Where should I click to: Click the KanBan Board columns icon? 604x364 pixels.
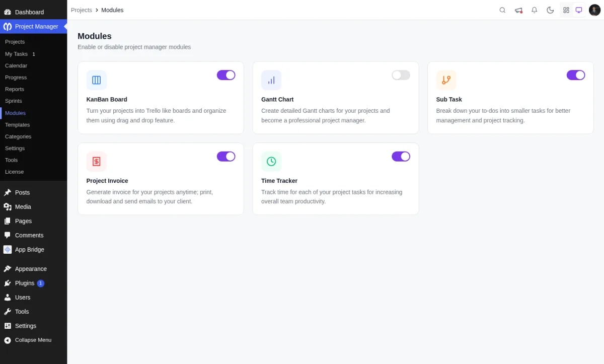[97, 80]
